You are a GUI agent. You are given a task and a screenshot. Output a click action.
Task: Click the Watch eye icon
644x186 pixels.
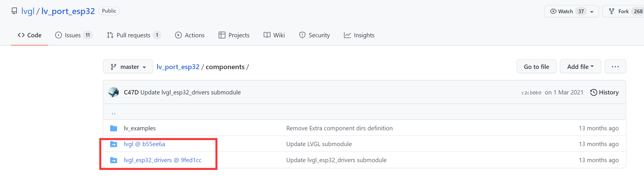(553, 11)
